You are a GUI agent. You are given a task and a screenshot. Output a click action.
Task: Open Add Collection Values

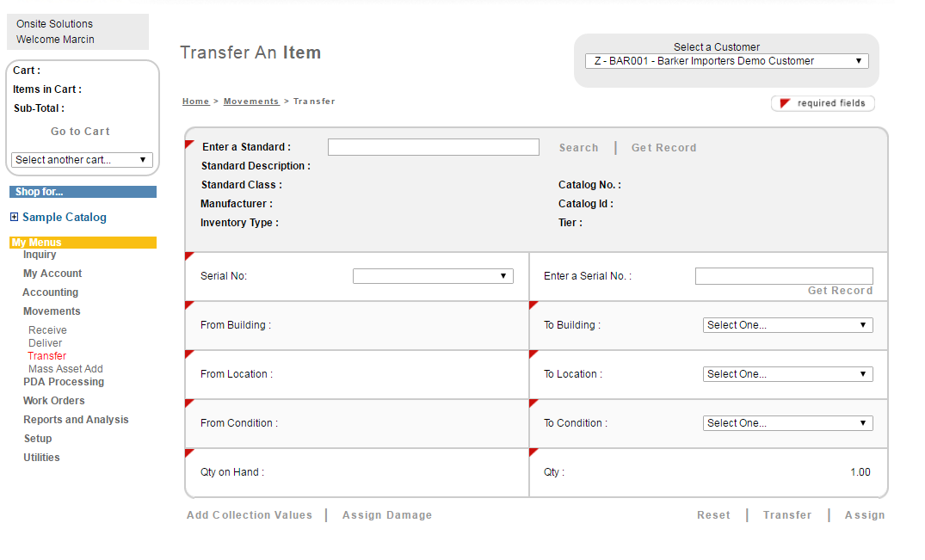250,515
